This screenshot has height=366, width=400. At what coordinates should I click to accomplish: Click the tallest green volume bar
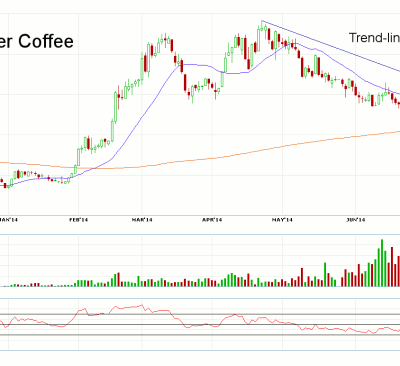382,263
